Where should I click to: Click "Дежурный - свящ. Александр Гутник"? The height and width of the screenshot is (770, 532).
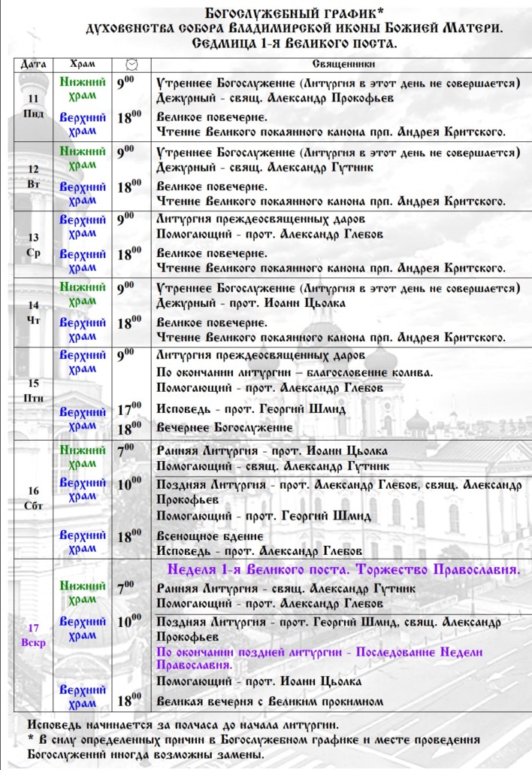(x=264, y=168)
